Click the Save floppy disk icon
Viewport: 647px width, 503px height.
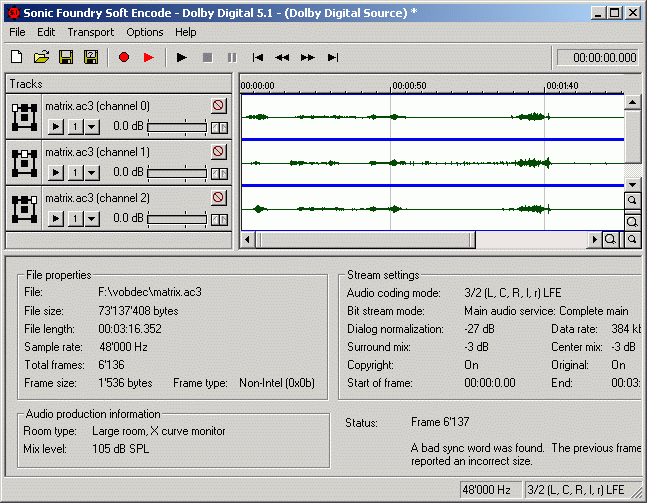(66, 57)
